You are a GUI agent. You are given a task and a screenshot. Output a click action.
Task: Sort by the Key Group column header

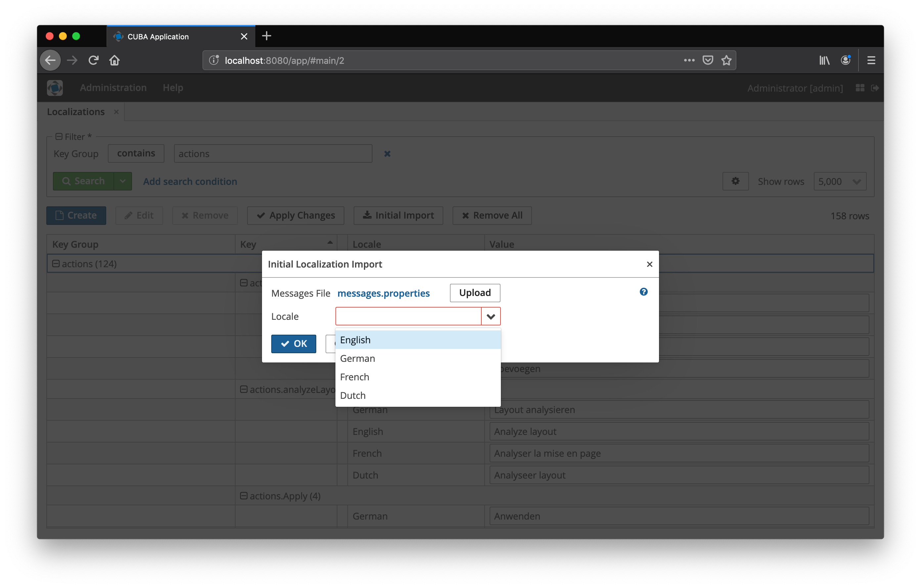point(141,244)
